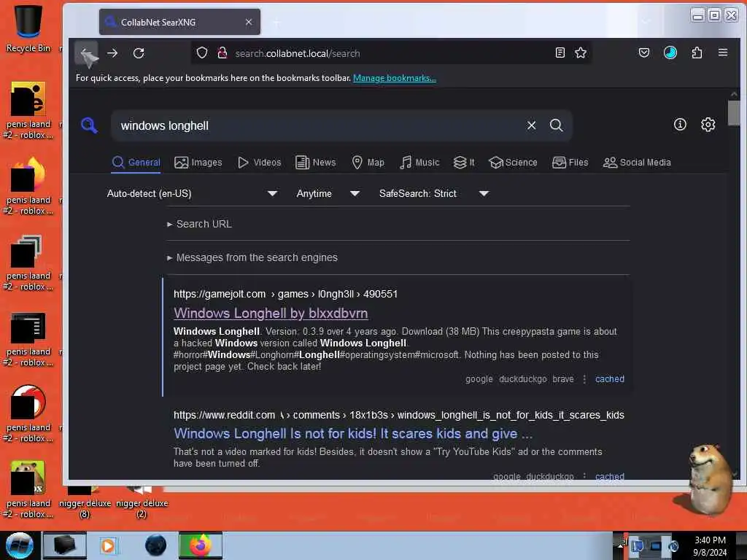Switch to the Music search tab

point(419,163)
